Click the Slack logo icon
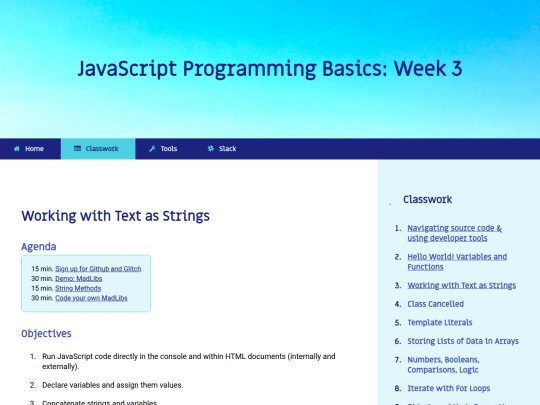The width and height of the screenshot is (540, 405). pyautogui.click(x=211, y=149)
